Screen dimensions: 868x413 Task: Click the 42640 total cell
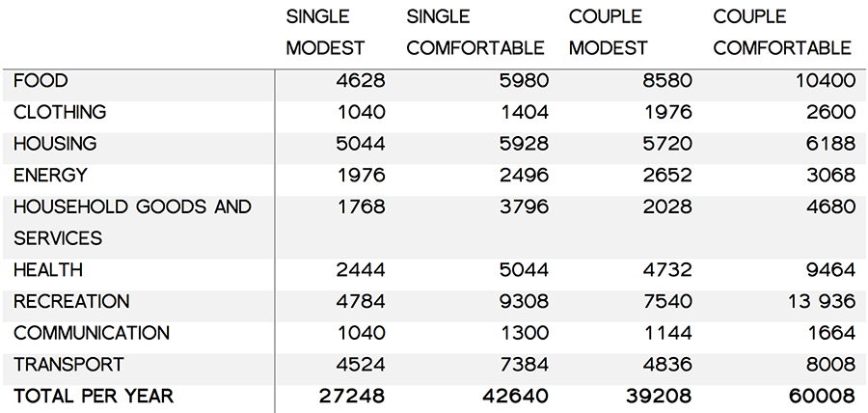[x=515, y=397]
